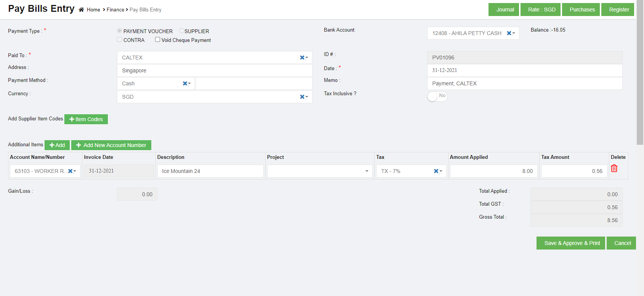Viewport: 644px width, 296px height.
Task: Clear the CALTEX Paid To selection
Action: click(x=302, y=58)
